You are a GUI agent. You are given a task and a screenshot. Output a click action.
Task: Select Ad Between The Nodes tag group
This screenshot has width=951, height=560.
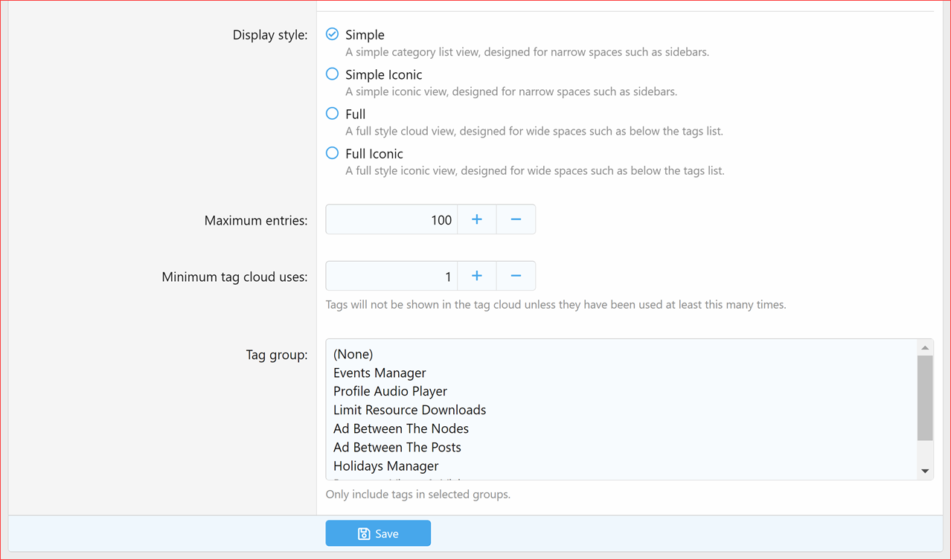point(400,428)
